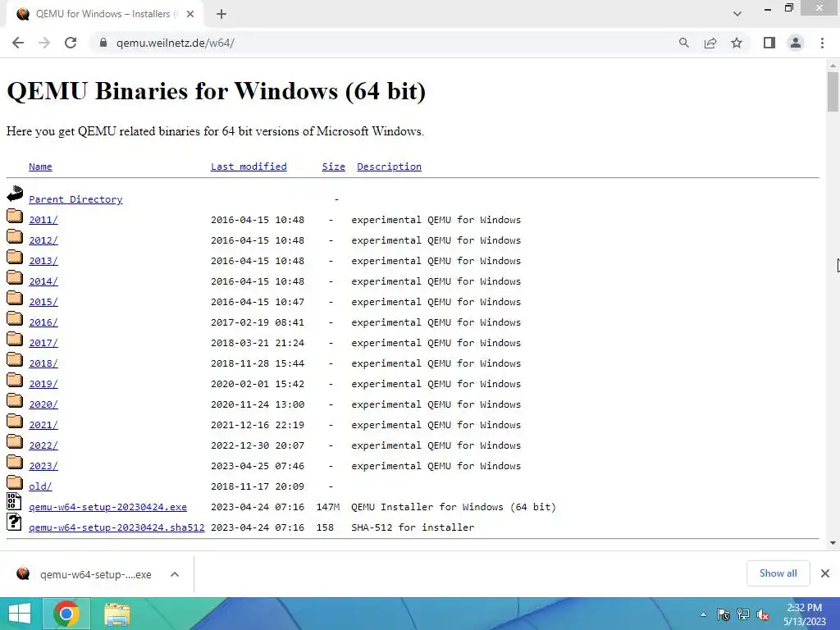840x630 pixels.
Task: Sort listing by Last modified
Action: point(249,167)
